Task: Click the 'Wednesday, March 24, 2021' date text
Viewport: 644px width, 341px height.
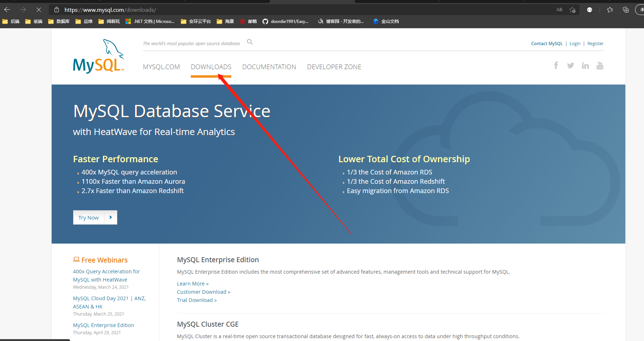Action: tap(101, 287)
